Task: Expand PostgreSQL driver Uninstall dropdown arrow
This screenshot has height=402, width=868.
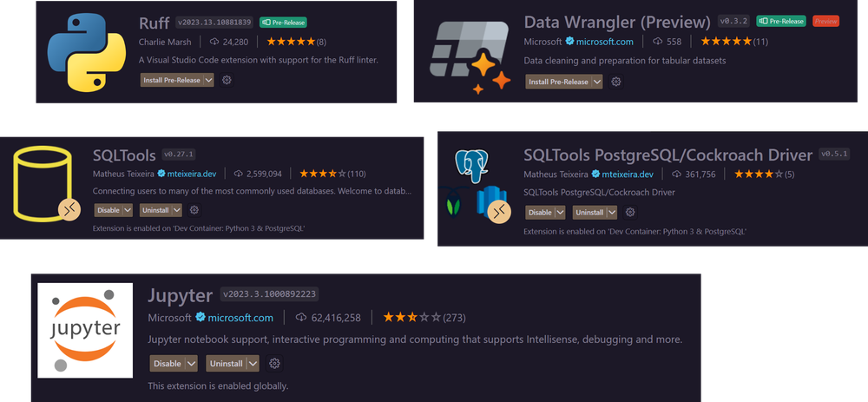Action: 611,212
